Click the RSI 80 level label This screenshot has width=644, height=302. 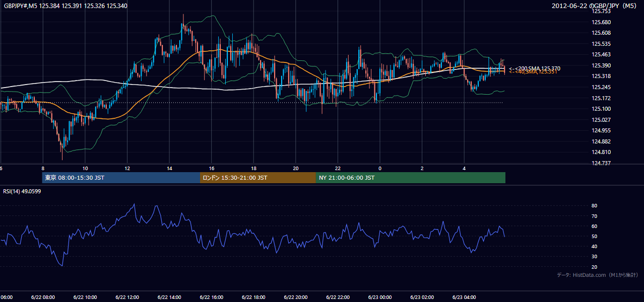[594, 206]
